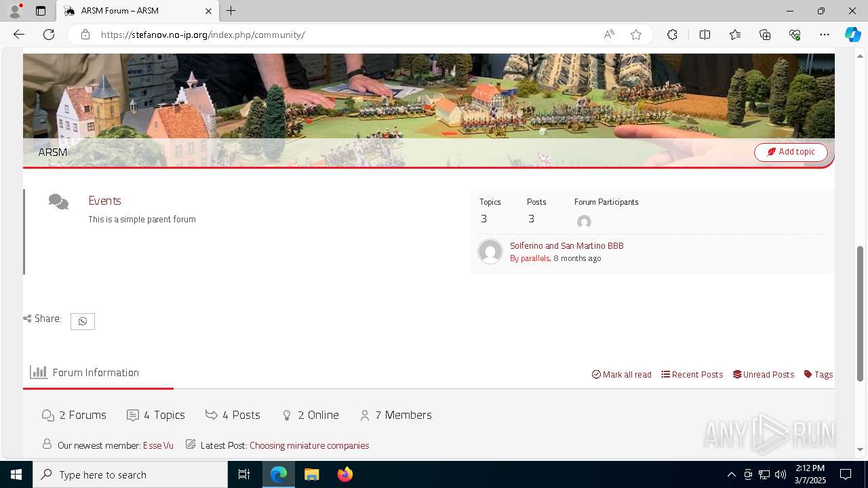Screen dimensions: 868x488
Task: Launch Firefox from the taskbar
Action: coord(345,474)
